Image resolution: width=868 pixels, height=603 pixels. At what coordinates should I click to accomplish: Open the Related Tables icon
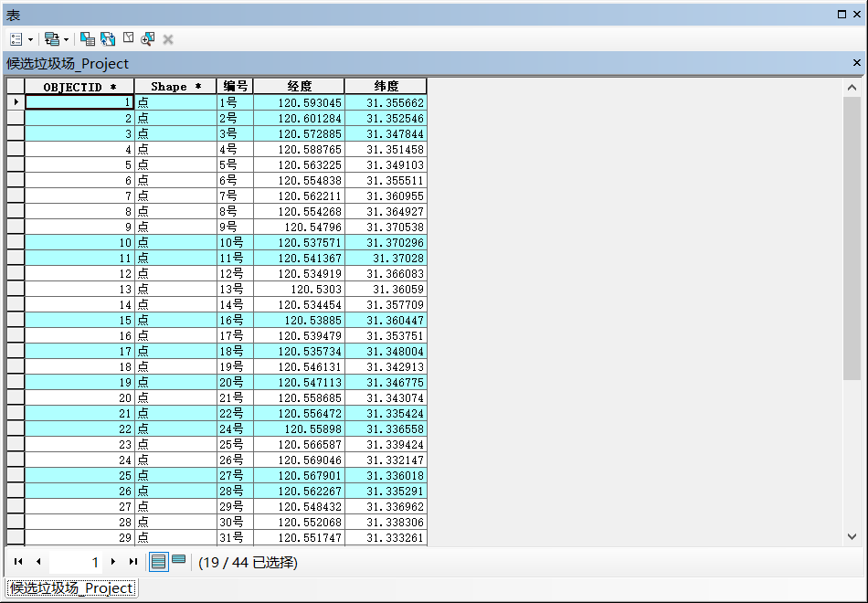click(x=52, y=38)
